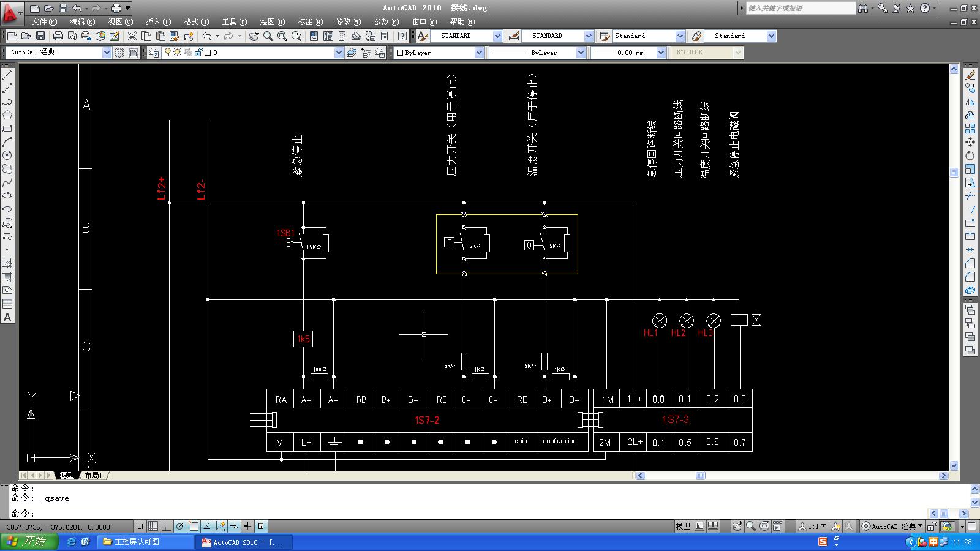Image resolution: width=980 pixels, height=551 pixels.
Task: Toggle Snap mode in status bar
Action: (x=140, y=526)
